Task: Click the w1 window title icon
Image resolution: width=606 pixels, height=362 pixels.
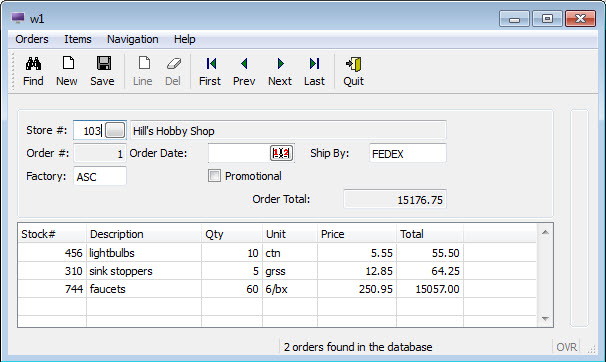Action: click(18, 18)
